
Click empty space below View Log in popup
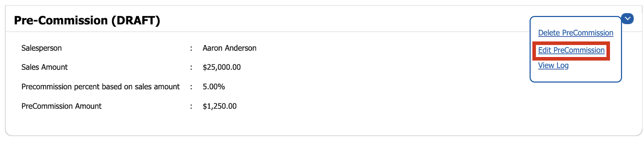click(x=576, y=76)
